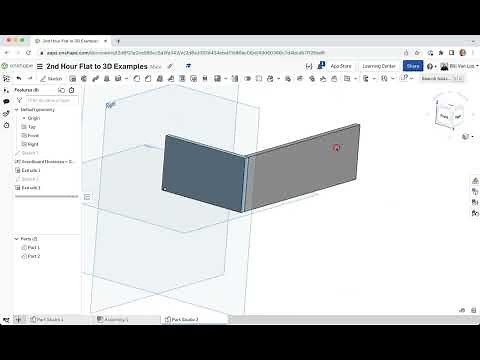Select the Loft tool icon

pyautogui.click(x=107, y=79)
